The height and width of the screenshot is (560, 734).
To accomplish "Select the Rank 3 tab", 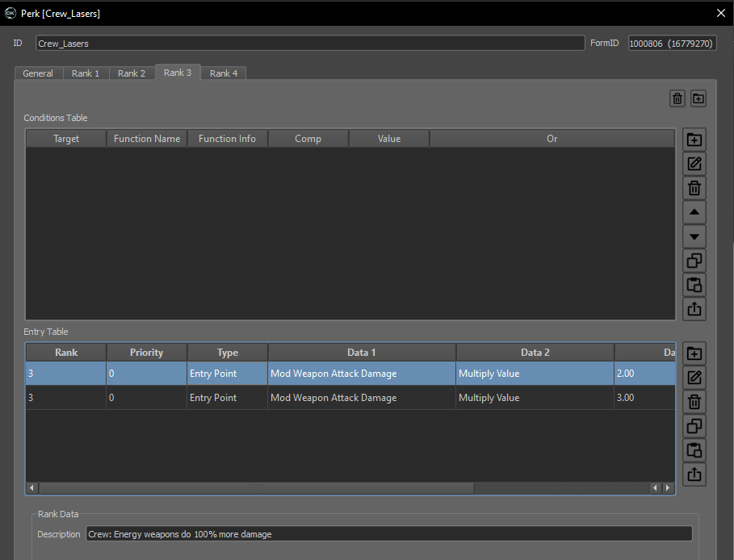I will click(x=178, y=73).
